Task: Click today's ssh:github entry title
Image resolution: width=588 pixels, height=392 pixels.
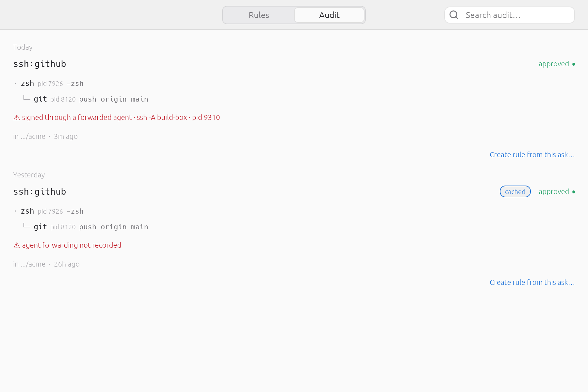Action: tap(40, 64)
